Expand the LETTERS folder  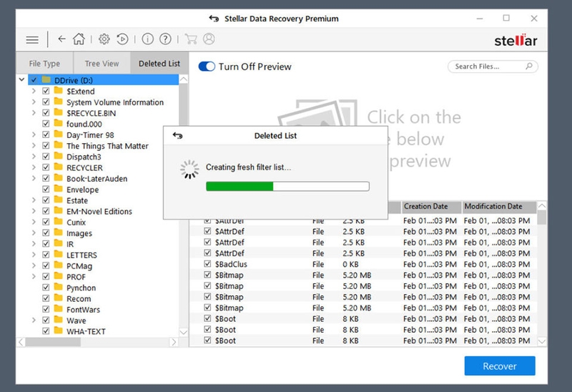34,255
